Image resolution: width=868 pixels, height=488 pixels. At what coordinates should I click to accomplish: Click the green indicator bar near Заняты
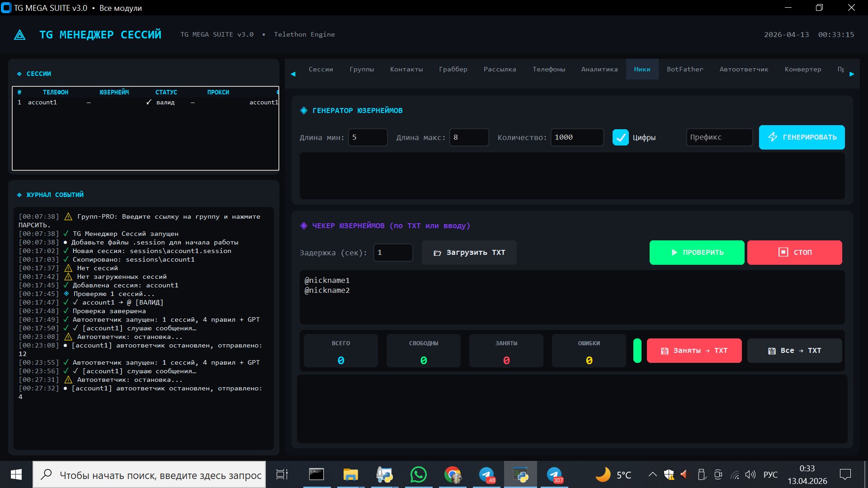[x=637, y=351]
